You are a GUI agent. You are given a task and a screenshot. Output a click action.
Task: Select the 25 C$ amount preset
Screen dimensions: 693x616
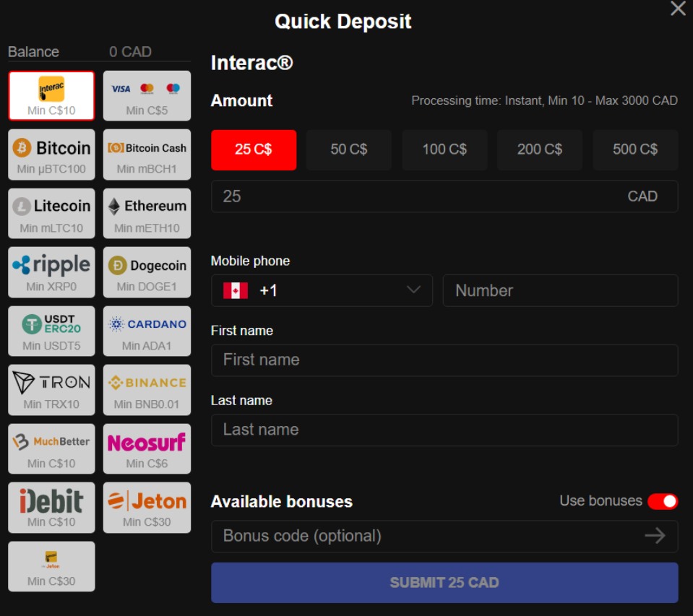[x=254, y=149]
